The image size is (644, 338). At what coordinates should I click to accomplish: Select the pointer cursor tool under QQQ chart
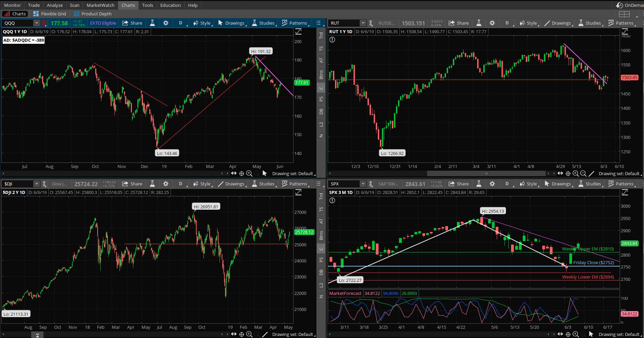coord(264,173)
